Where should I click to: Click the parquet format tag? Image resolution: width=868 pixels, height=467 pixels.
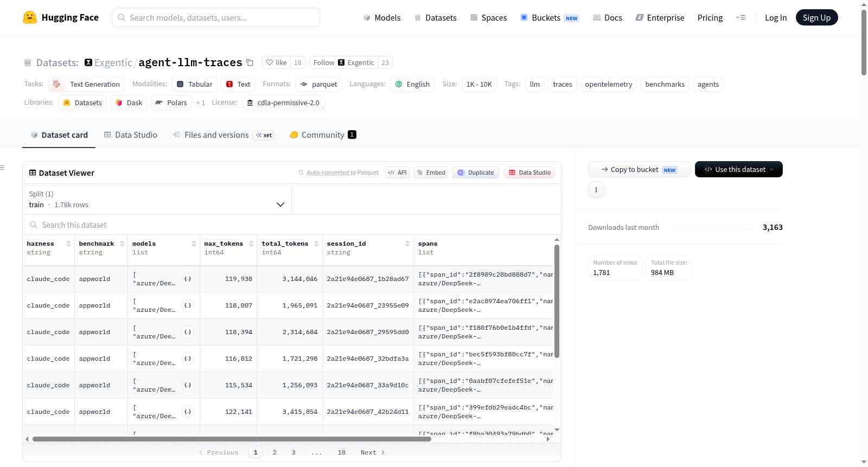318,84
